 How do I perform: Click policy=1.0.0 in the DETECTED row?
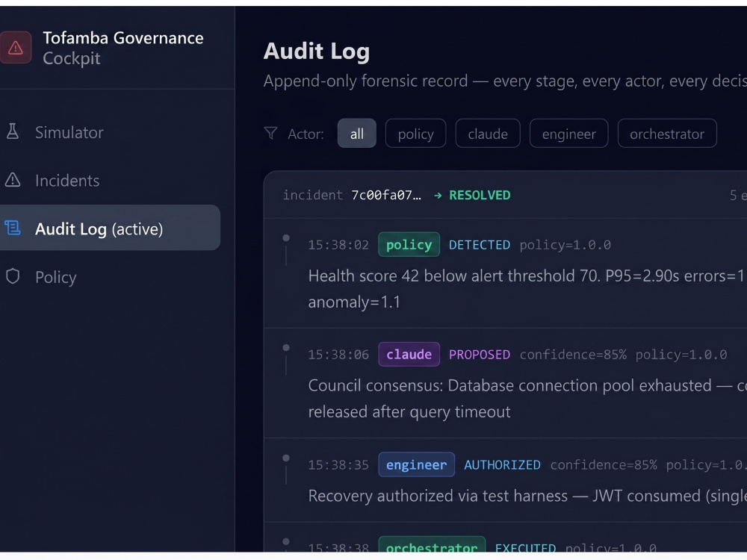[x=565, y=245]
